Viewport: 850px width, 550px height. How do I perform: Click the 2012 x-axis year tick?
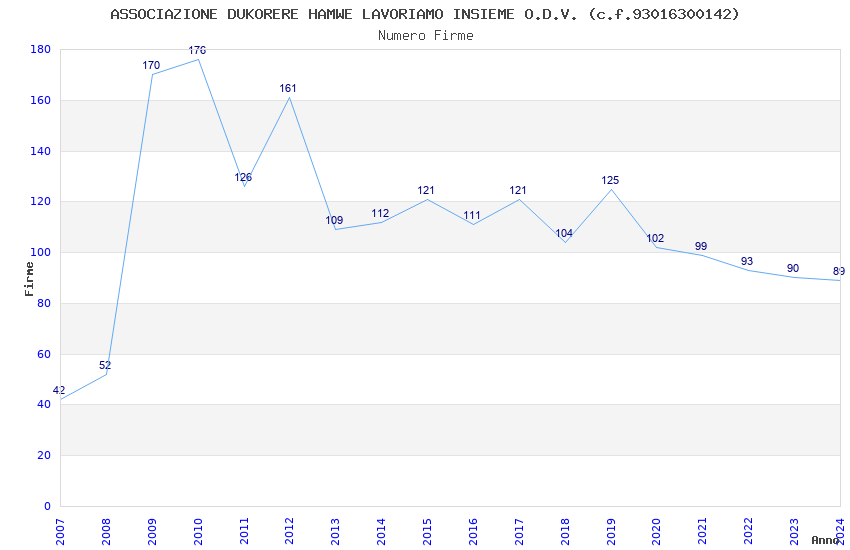(x=289, y=531)
